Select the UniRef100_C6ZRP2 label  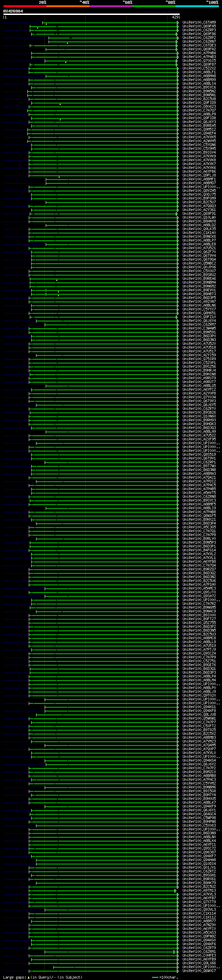click(199, 38)
